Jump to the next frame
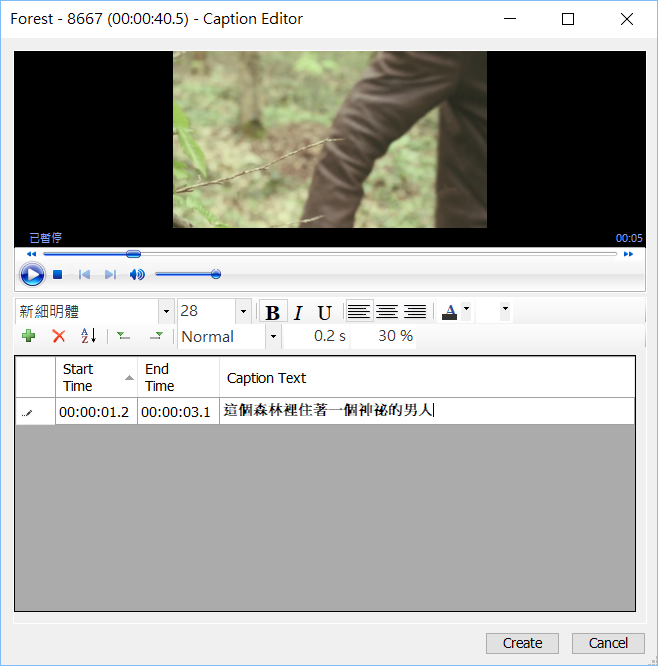Viewport: 658px width, 666px height. tap(110, 274)
